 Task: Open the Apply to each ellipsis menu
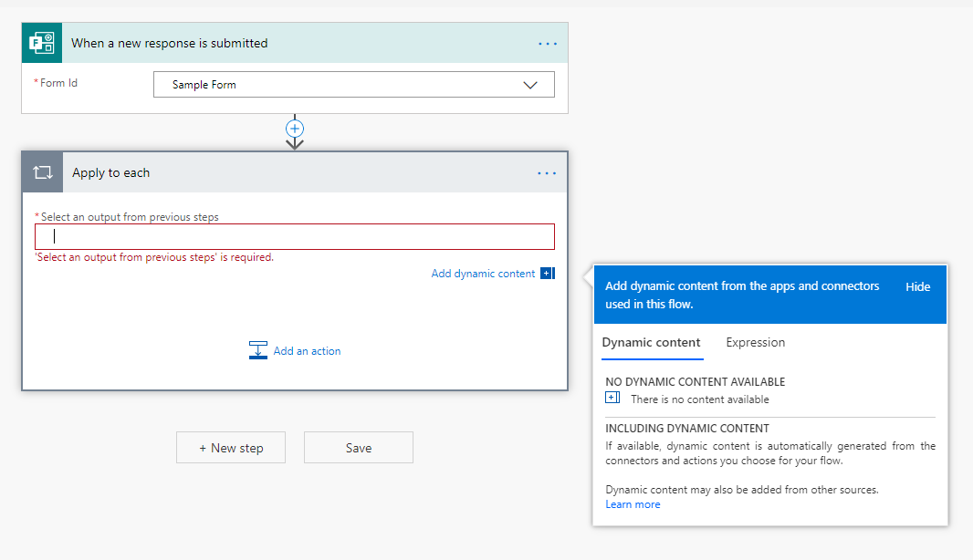[x=547, y=172]
